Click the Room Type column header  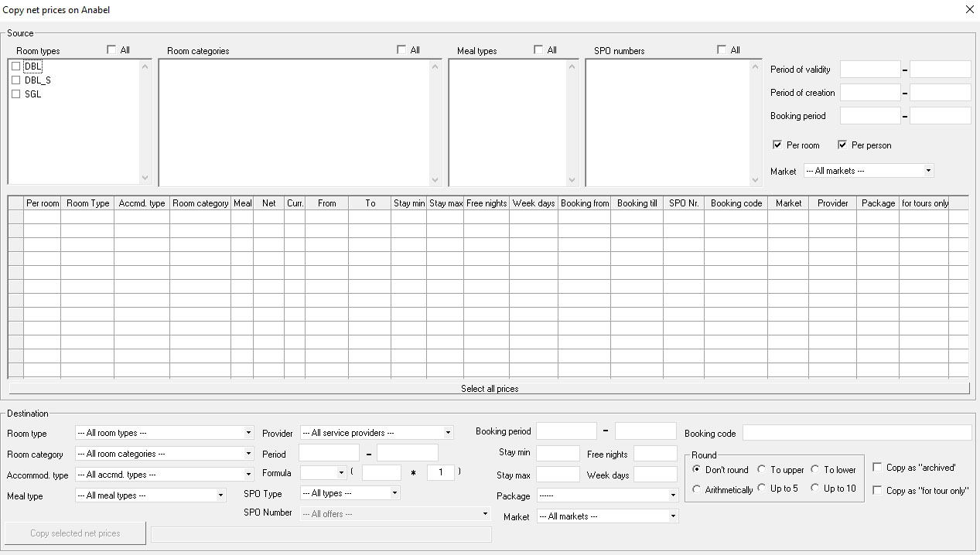click(87, 203)
